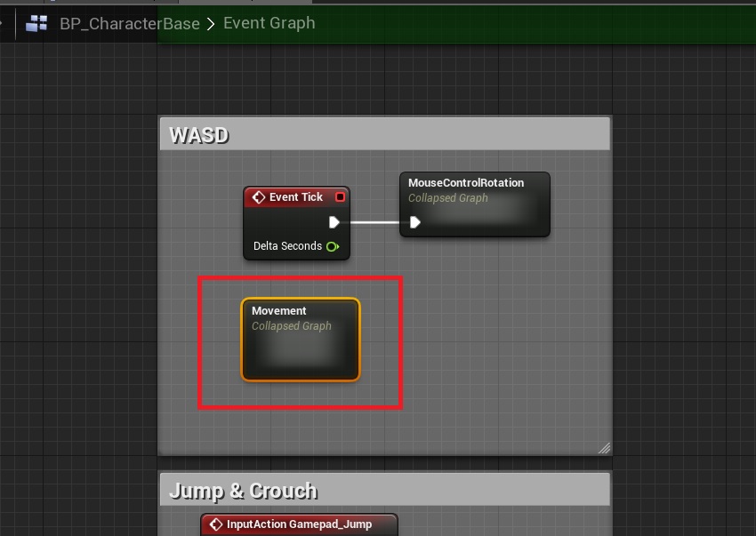Click the red delegate pin on Event Tick
This screenshot has height=536, width=756.
click(x=340, y=197)
